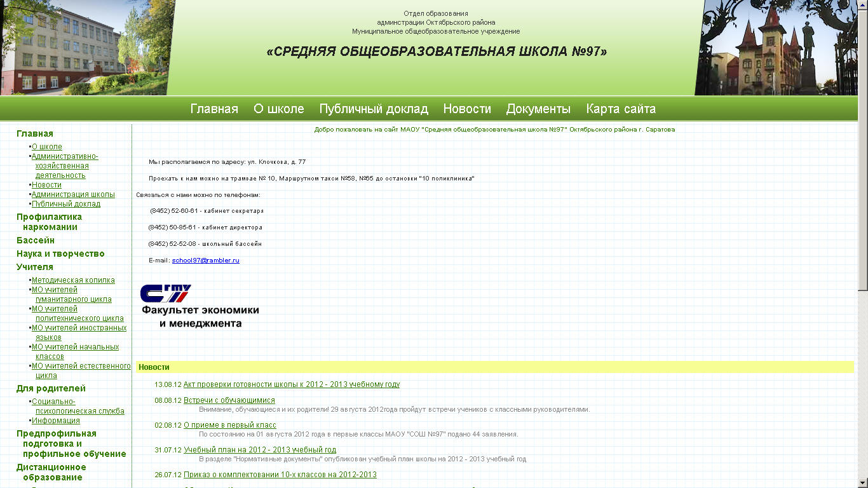Email school97@rambler.ru via the link
The height and width of the screenshot is (488, 868).
coord(205,261)
